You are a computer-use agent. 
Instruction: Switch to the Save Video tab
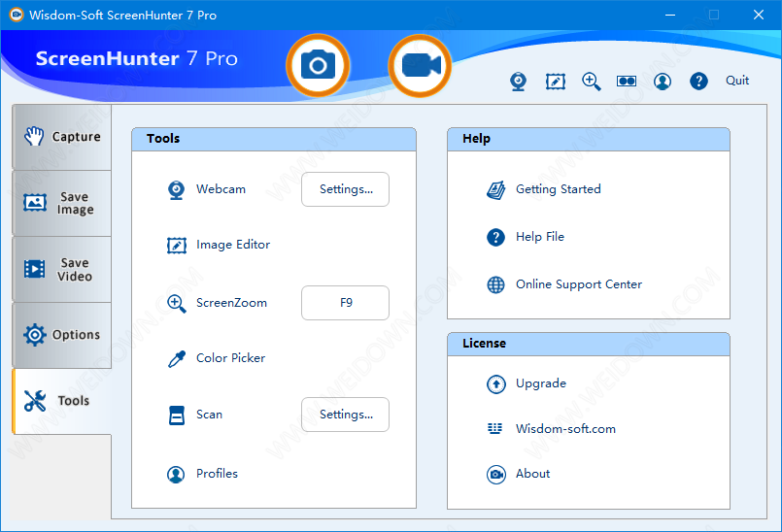coord(62,269)
